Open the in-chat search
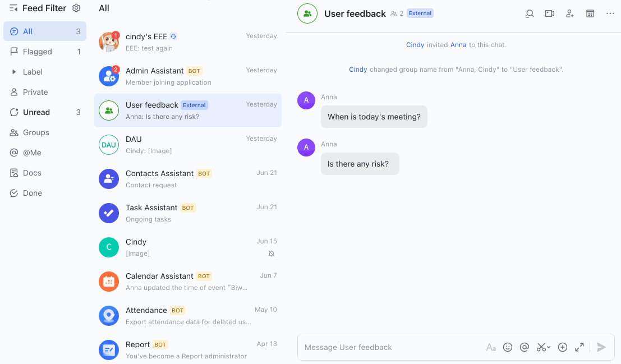The width and height of the screenshot is (621, 364). (x=529, y=13)
